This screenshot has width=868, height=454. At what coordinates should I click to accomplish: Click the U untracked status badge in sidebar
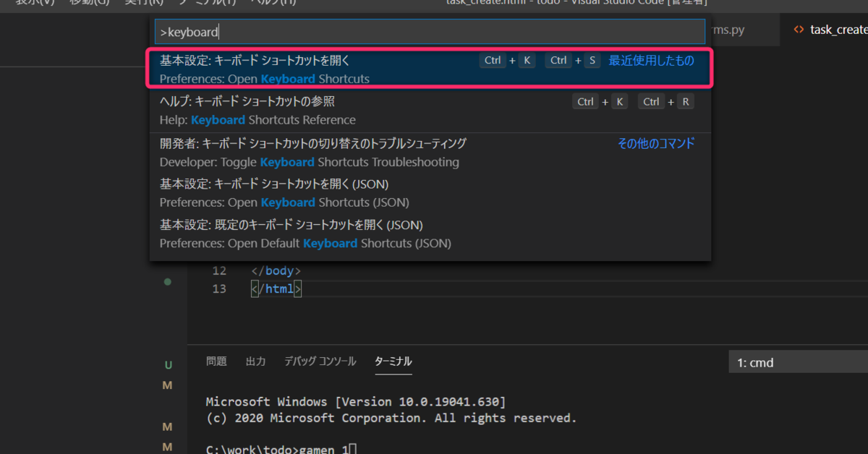(x=168, y=366)
